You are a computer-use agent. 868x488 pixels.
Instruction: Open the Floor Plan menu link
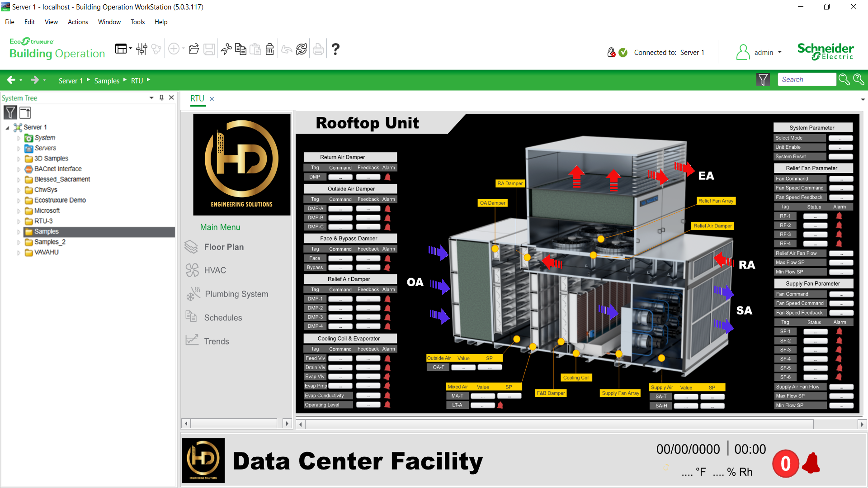224,247
